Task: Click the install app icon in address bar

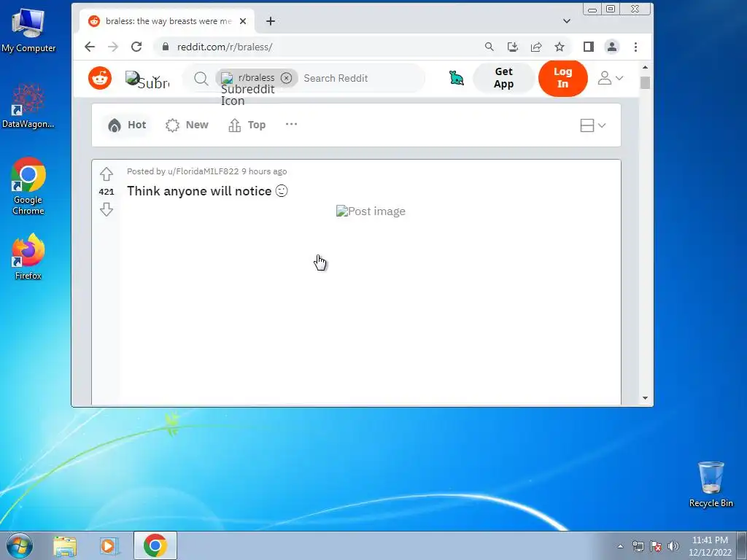Action: [x=513, y=47]
